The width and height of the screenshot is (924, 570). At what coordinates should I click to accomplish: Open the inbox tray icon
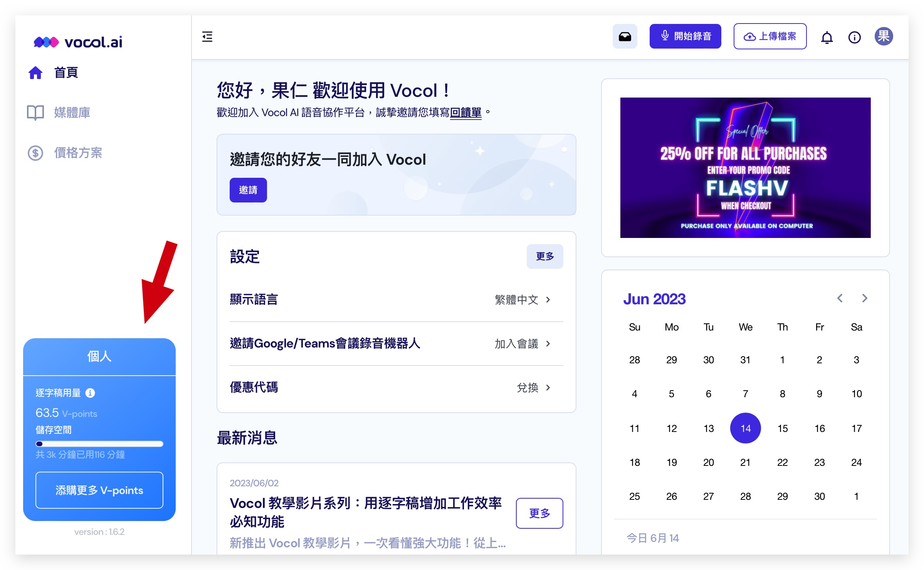pos(625,36)
